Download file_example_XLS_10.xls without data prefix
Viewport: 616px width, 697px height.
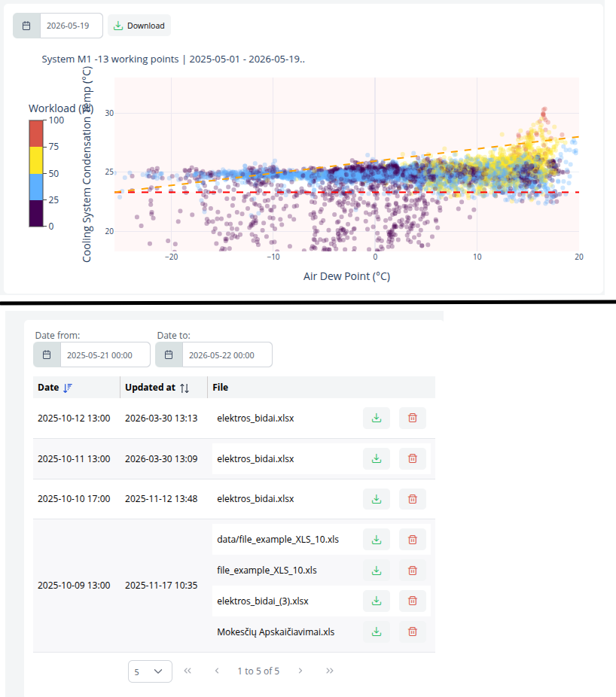click(x=377, y=571)
